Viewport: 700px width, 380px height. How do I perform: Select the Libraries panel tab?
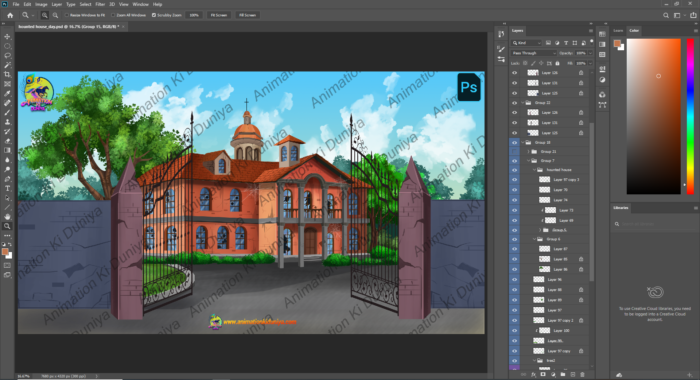click(621, 208)
